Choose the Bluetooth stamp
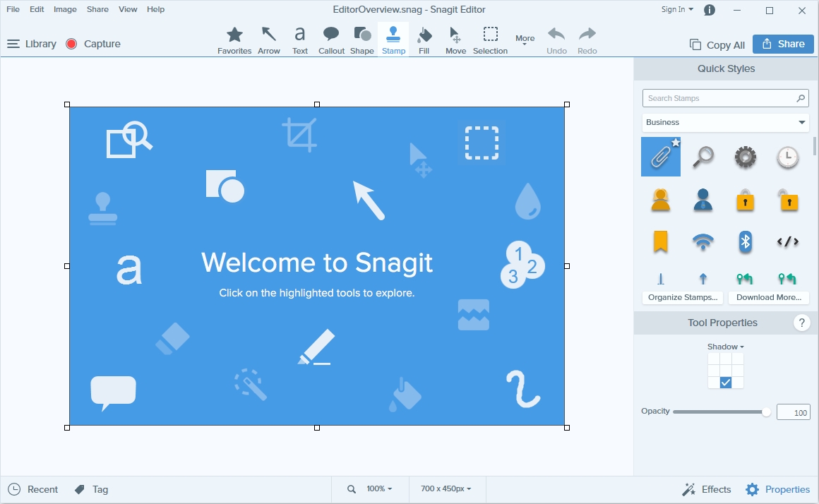 745,241
